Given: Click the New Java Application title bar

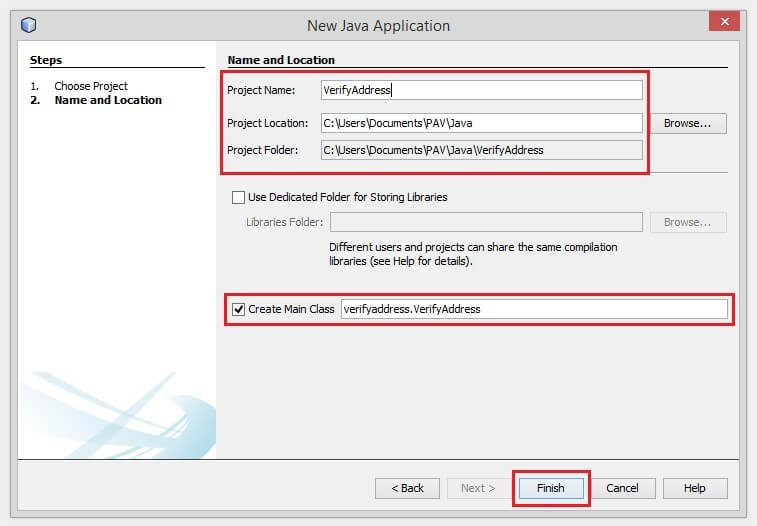Looking at the screenshot, I should pos(378,25).
